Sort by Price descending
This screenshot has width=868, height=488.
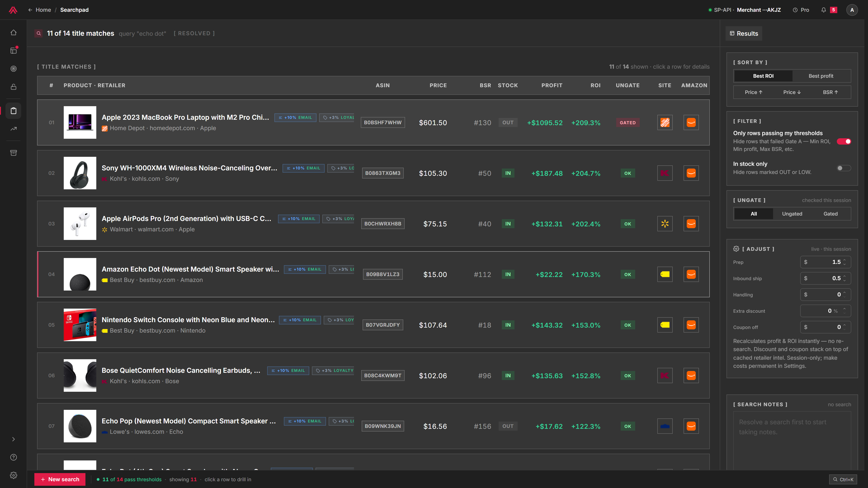tap(792, 92)
